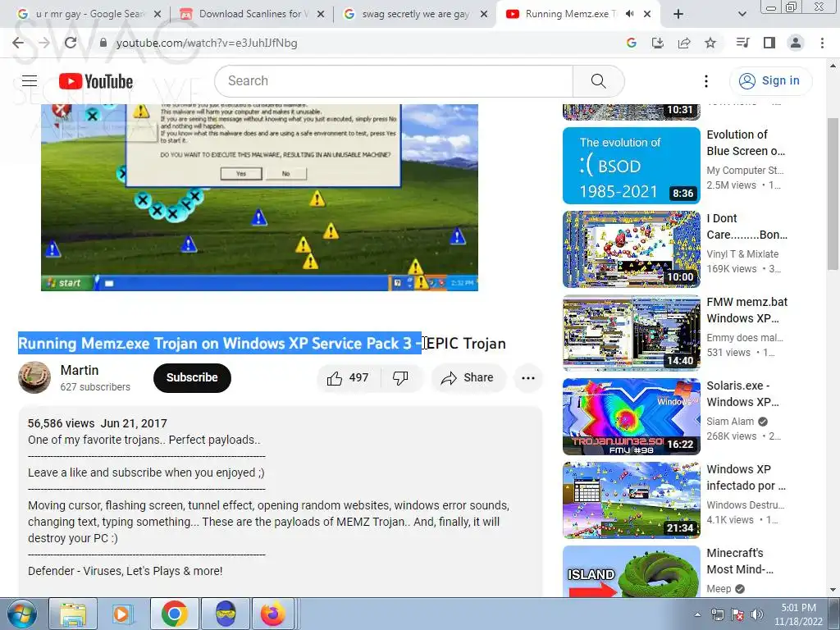Click the Share button under video
Viewport: 840px width, 630px height.
click(468, 378)
